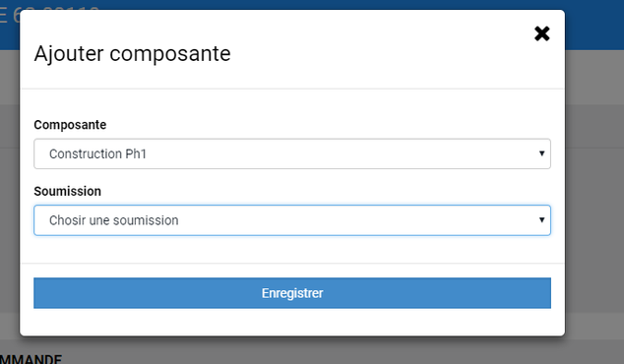Dismiss the modal via the dimmed backdrop on the left
Viewport: 624px width, 364px height.
(x=10, y=199)
